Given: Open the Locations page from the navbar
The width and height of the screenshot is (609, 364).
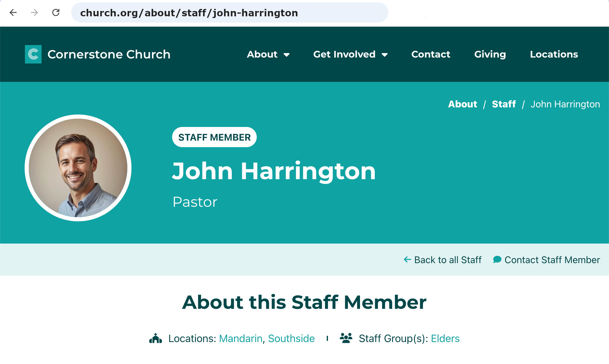Looking at the screenshot, I should click(x=554, y=54).
